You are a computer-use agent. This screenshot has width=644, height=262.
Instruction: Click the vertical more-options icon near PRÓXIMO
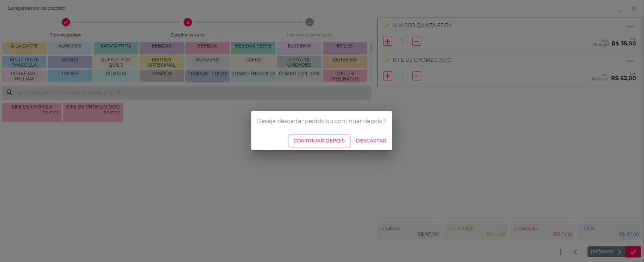560,252
